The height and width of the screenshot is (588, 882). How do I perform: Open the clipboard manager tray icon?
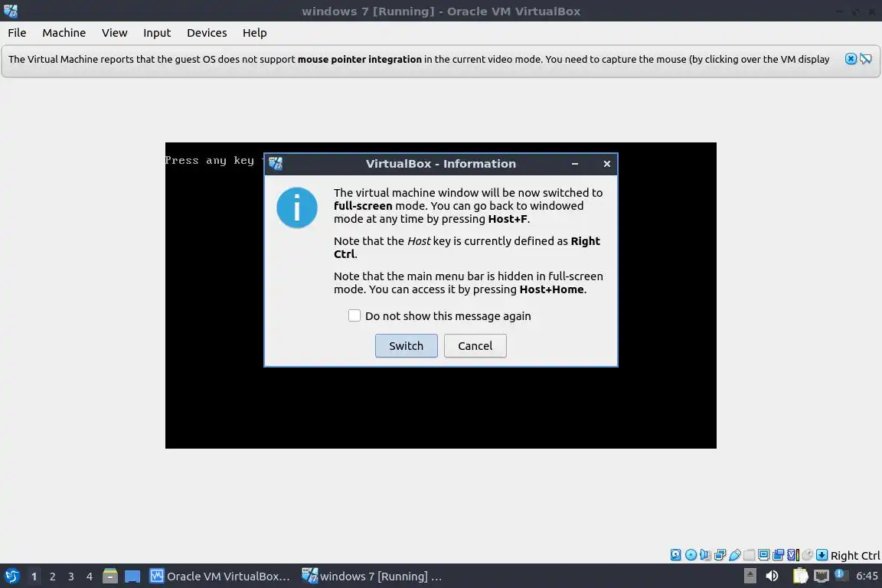800,576
